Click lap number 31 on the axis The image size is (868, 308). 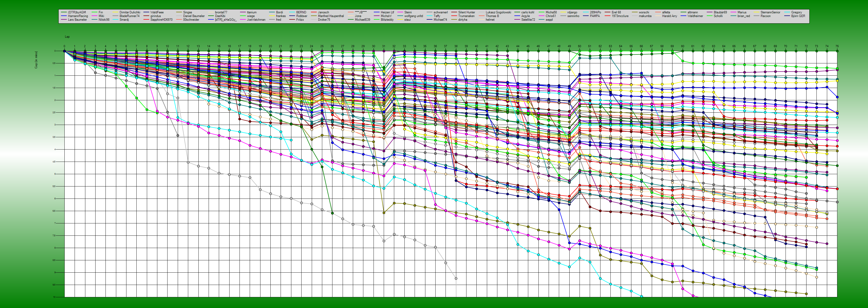coord(384,46)
